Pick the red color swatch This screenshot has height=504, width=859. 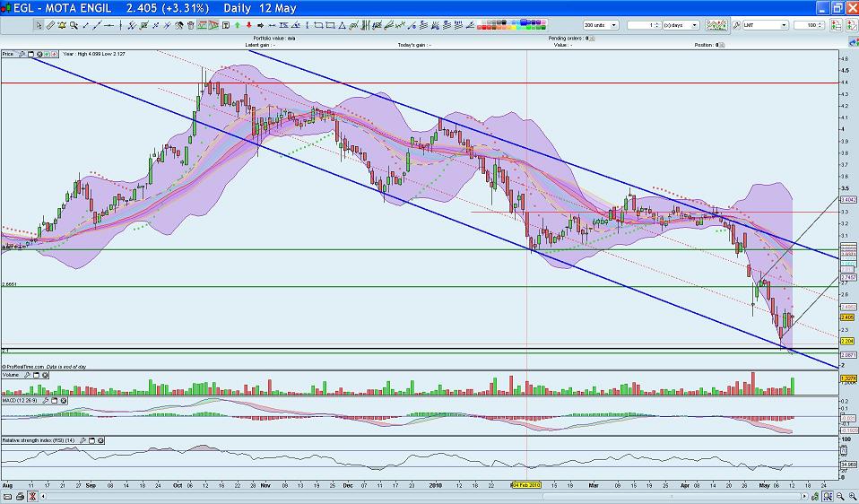pos(484,28)
